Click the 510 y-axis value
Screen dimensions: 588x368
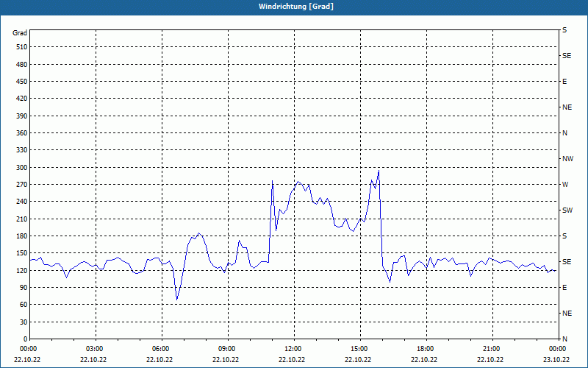(x=22, y=47)
